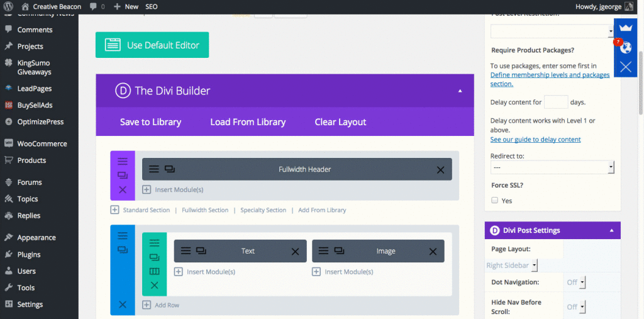This screenshot has width=644, height=319.
Task: Go to the Plugins menu item
Action: (29, 254)
